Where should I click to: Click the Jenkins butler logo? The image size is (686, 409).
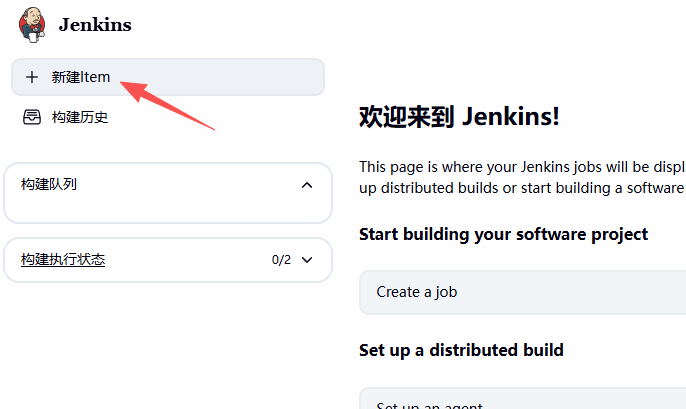click(x=32, y=25)
